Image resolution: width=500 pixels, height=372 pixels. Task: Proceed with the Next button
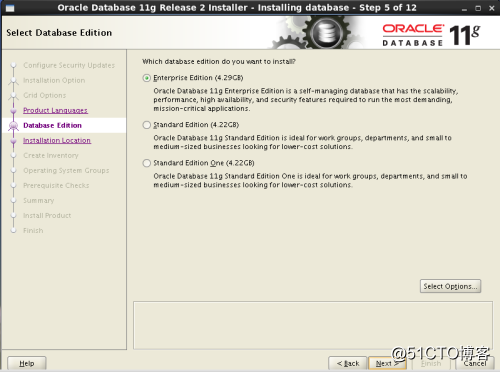pyautogui.click(x=387, y=363)
